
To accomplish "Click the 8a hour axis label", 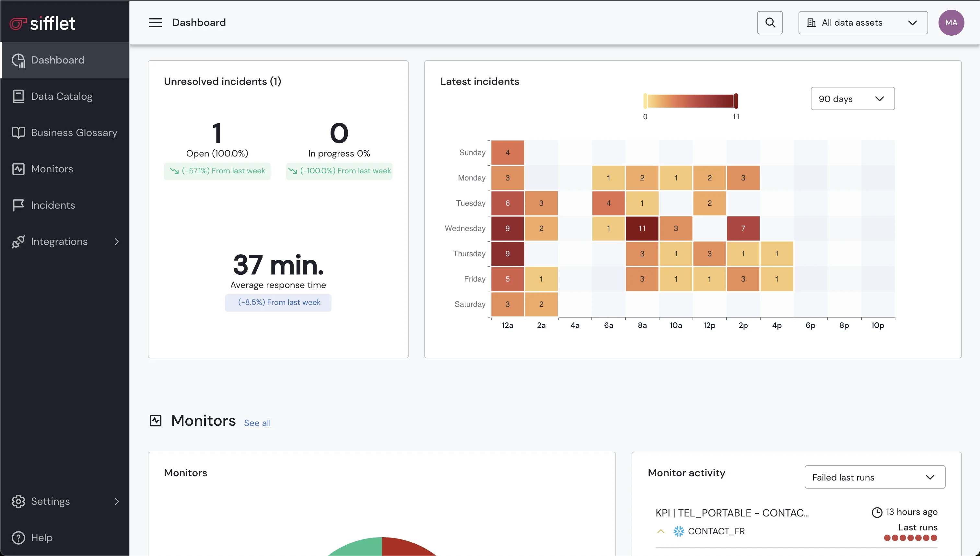I will [642, 325].
